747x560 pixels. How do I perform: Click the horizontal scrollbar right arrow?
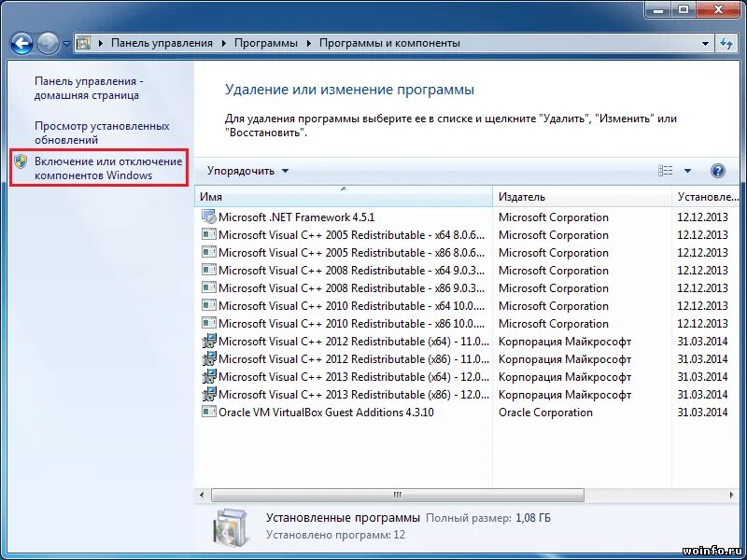pos(732,496)
